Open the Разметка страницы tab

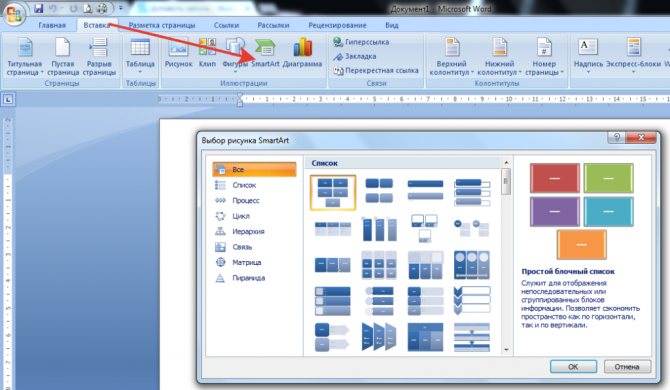pos(162,25)
